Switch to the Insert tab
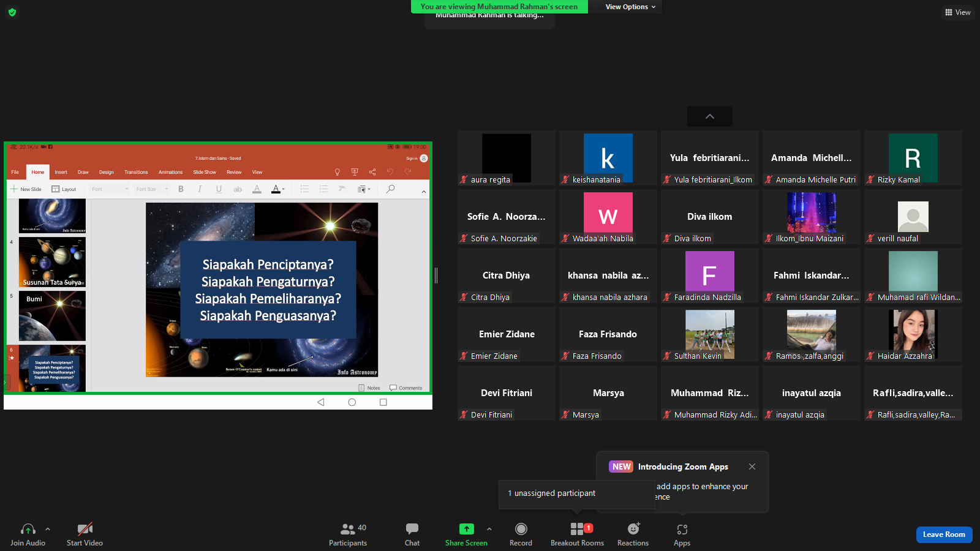This screenshot has height=551, width=980. (61, 172)
